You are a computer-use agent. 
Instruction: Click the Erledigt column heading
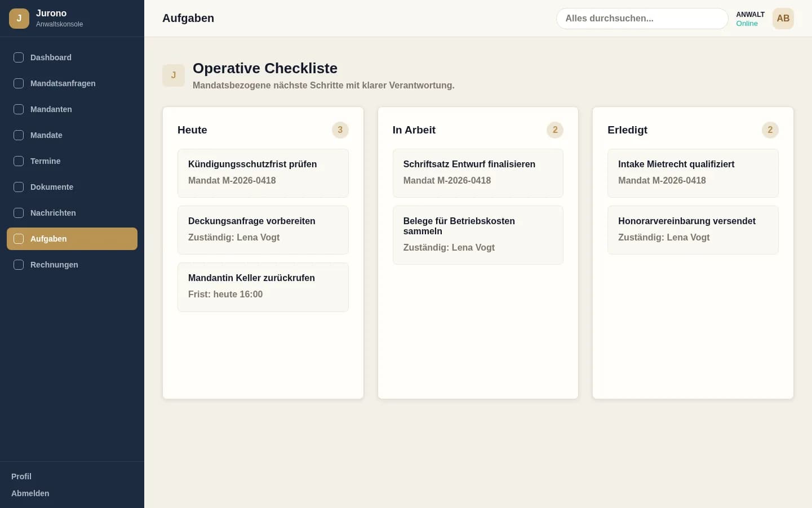[627, 130]
